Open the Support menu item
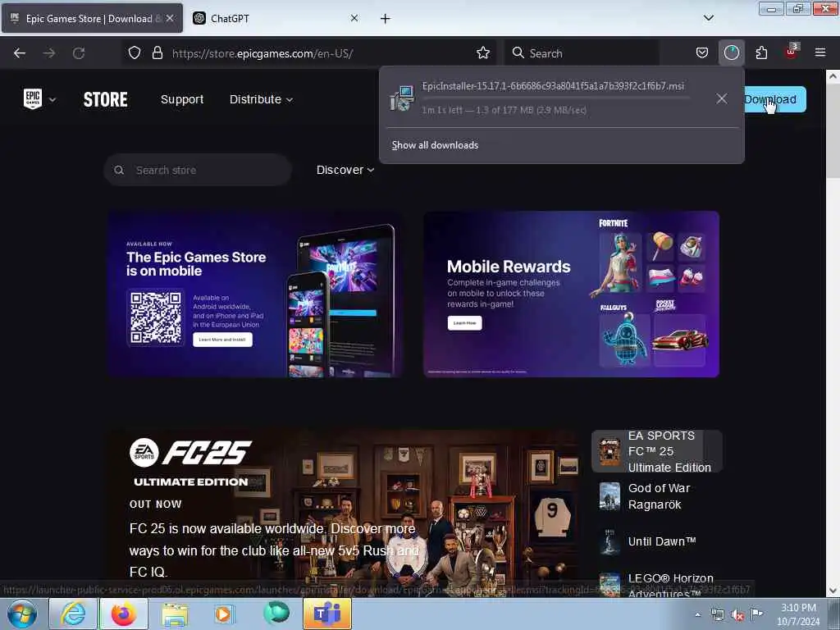Image resolution: width=840 pixels, height=630 pixels. pos(182,99)
